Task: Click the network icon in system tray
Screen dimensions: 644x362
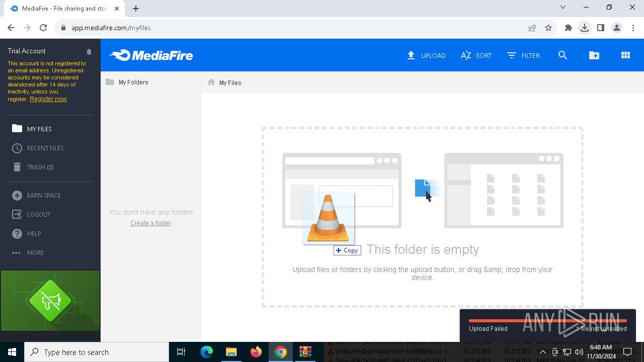Action: (x=567, y=352)
